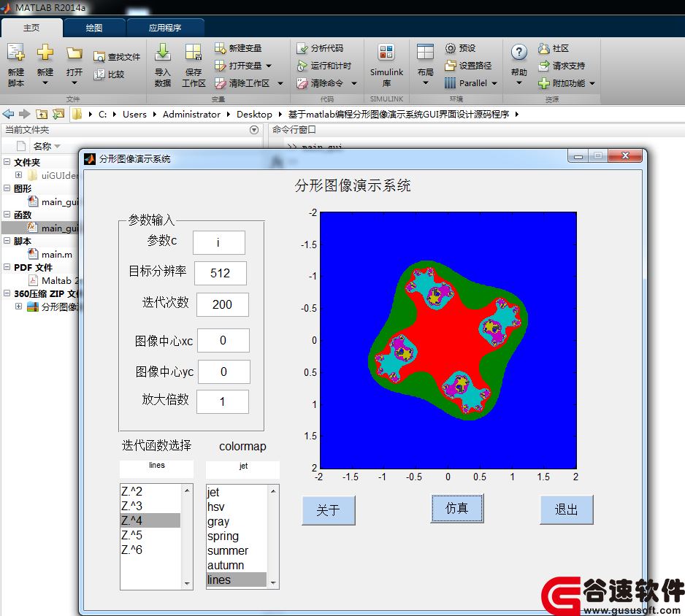The height and width of the screenshot is (616, 685).
Task: Switch to the 应用程序 (Apps) tab
Action: tap(165, 28)
